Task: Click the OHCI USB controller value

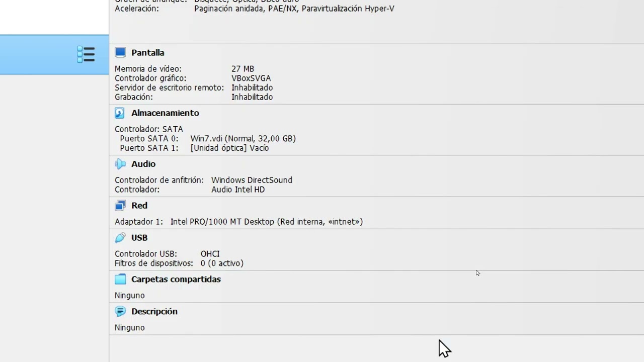Action: click(210, 254)
